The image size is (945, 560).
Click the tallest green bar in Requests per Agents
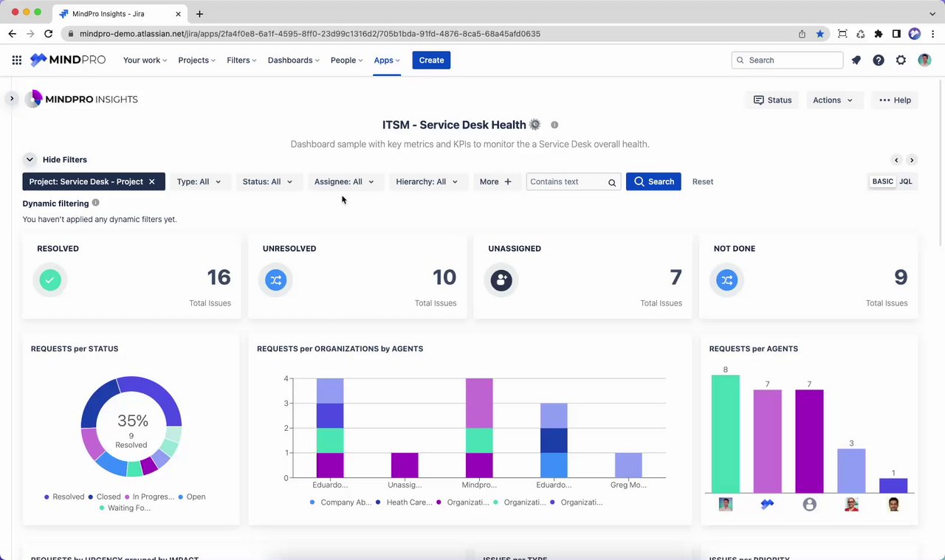[725, 434]
